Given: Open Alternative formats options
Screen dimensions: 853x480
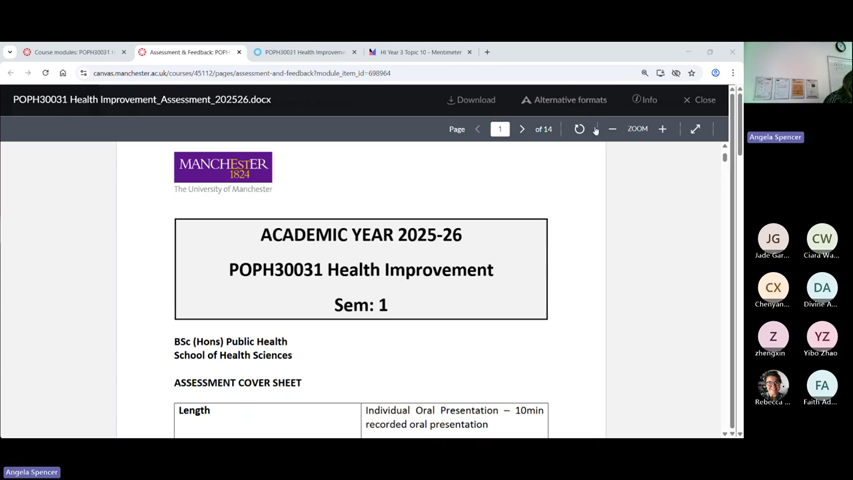Looking at the screenshot, I should pyautogui.click(x=564, y=100).
